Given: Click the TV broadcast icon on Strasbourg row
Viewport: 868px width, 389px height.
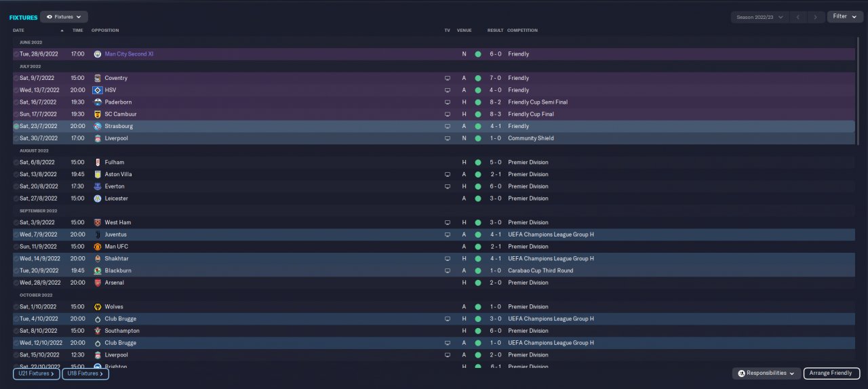Looking at the screenshot, I should [448, 126].
